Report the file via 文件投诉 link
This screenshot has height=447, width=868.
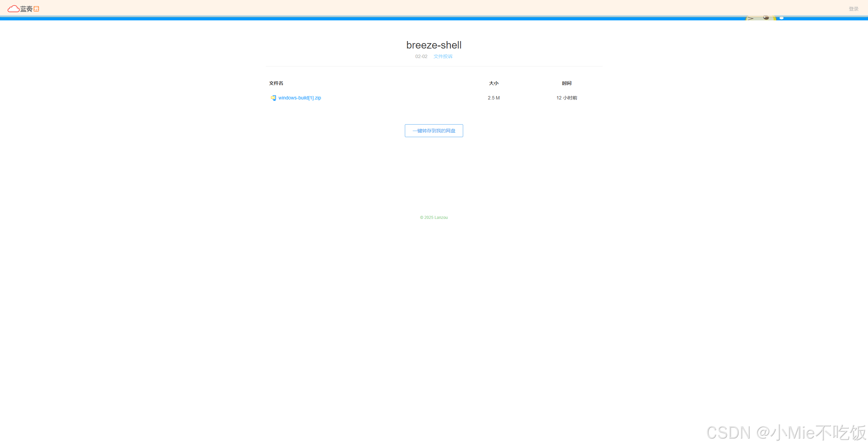(x=443, y=56)
